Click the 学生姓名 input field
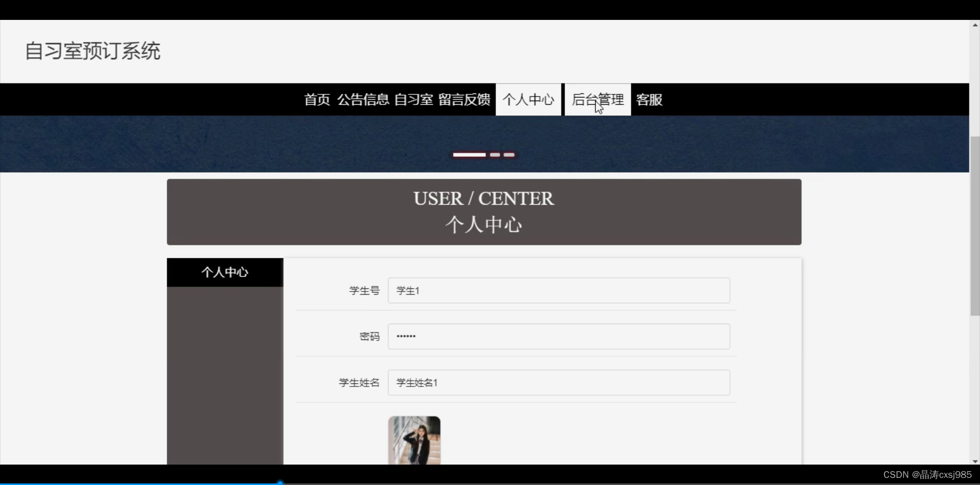The image size is (980, 485). coord(558,382)
